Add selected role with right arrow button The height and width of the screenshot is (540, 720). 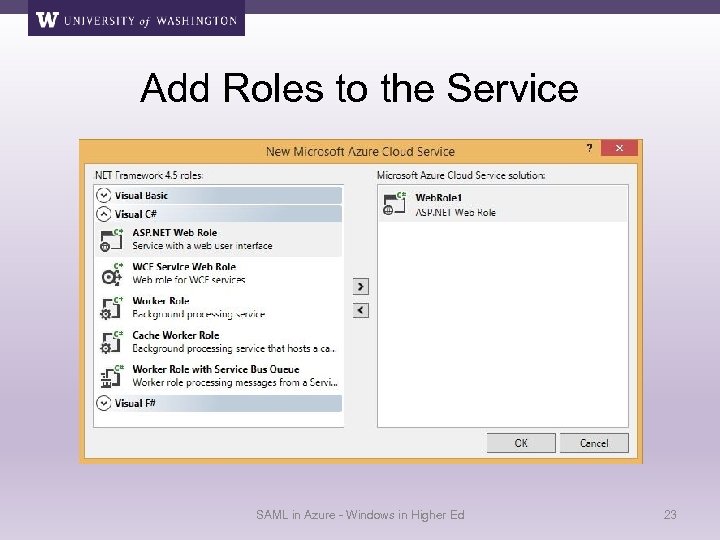[x=360, y=287]
